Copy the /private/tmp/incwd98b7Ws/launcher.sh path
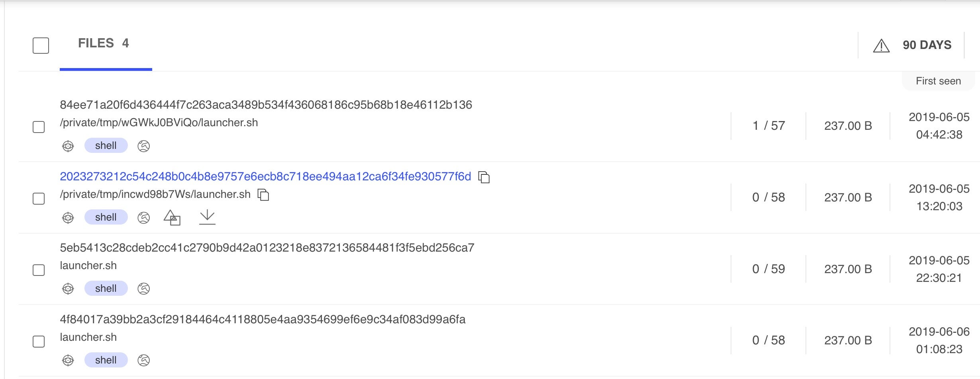Screen dimensions: 980x379 click(263, 195)
